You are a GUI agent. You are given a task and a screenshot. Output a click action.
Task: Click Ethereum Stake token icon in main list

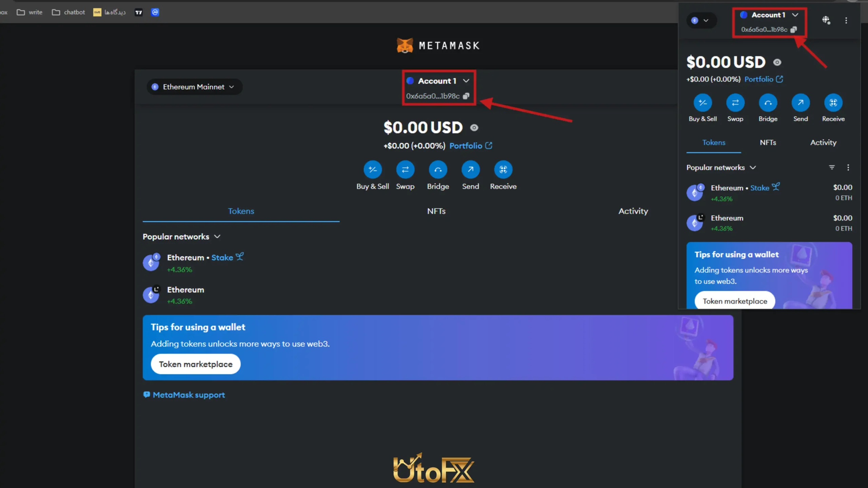pyautogui.click(x=151, y=262)
